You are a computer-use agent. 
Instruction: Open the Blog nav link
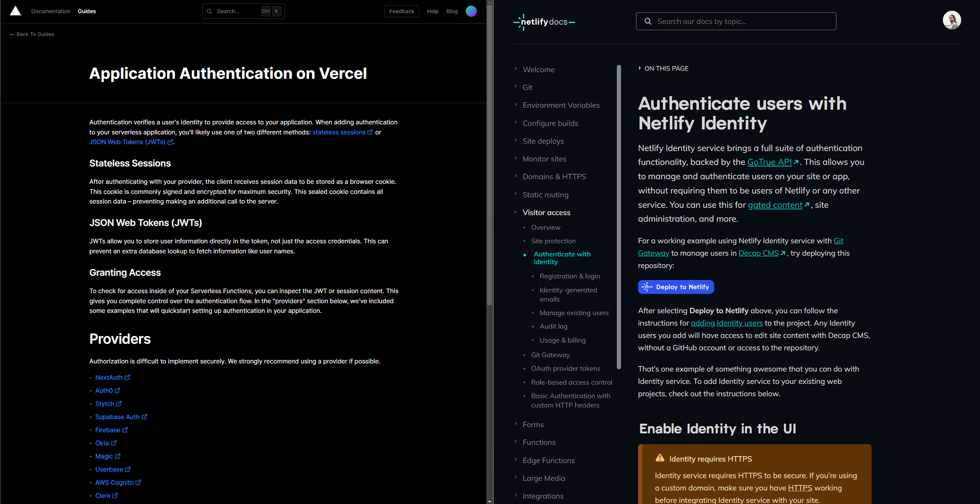452,11
